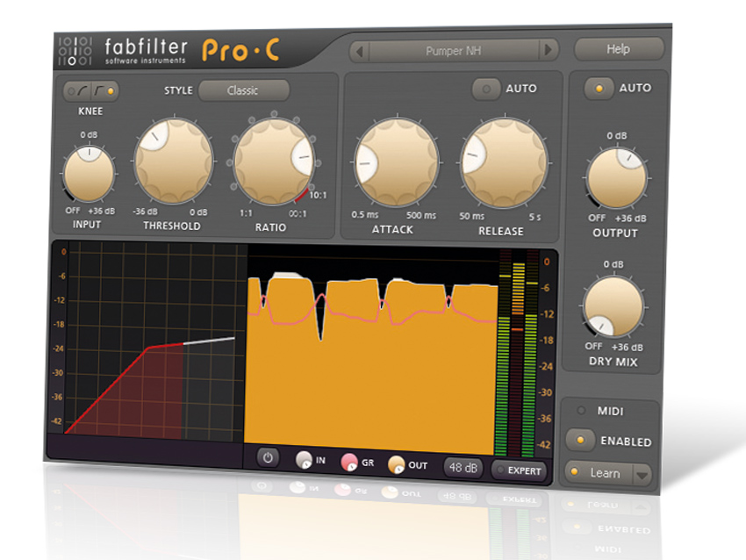The height and width of the screenshot is (560, 746).
Task: Click the orange level display waveform
Action: click(x=371, y=364)
